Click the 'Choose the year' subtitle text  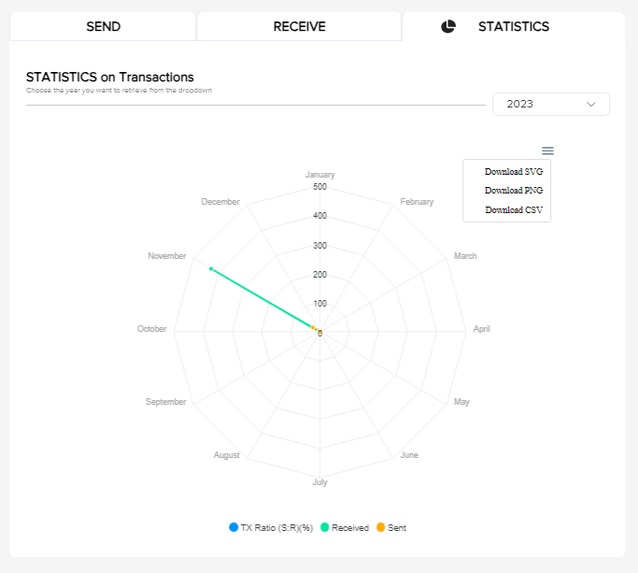click(x=119, y=90)
